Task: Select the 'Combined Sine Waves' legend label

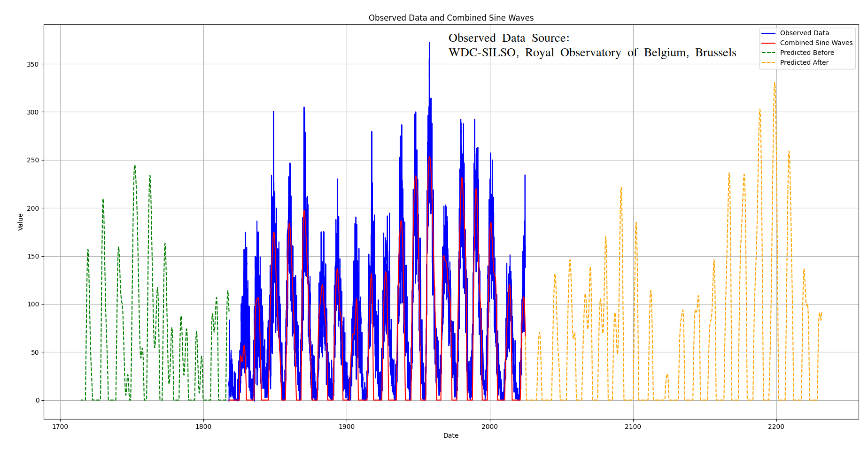Action: [816, 43]
